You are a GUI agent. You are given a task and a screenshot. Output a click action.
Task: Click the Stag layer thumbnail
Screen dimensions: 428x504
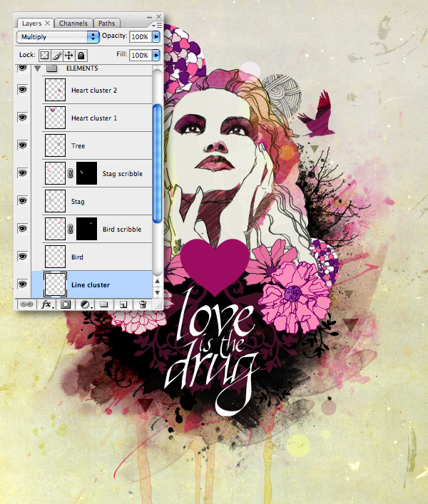pyautogui.click(x=55, y=201)
